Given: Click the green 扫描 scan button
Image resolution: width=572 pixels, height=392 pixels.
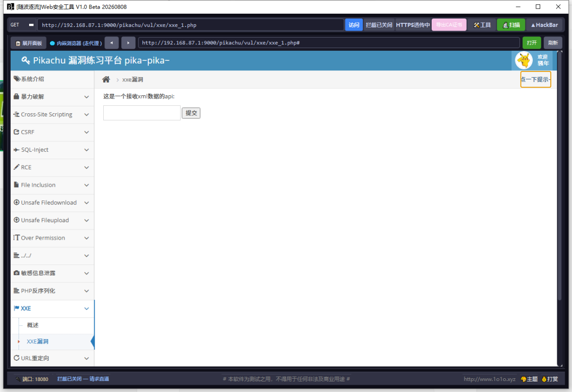Looking at the screenshot, I should coord(511,25).
